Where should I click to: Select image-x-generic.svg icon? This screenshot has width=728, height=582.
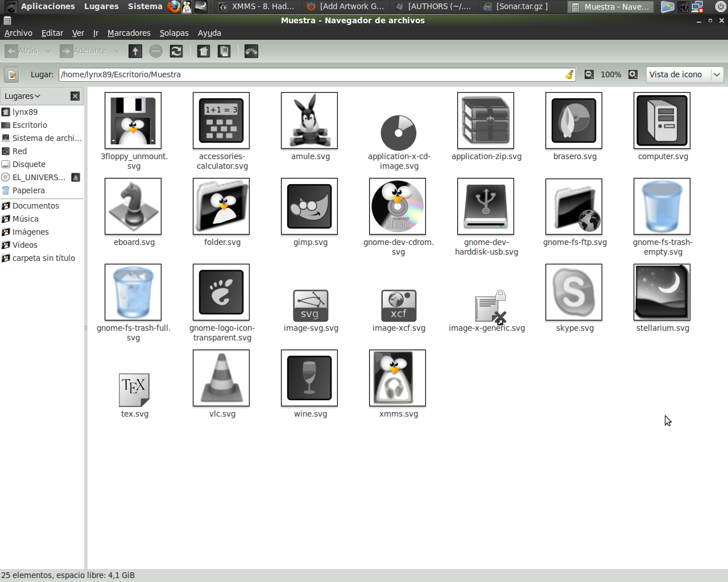click(x=490, y=307)
